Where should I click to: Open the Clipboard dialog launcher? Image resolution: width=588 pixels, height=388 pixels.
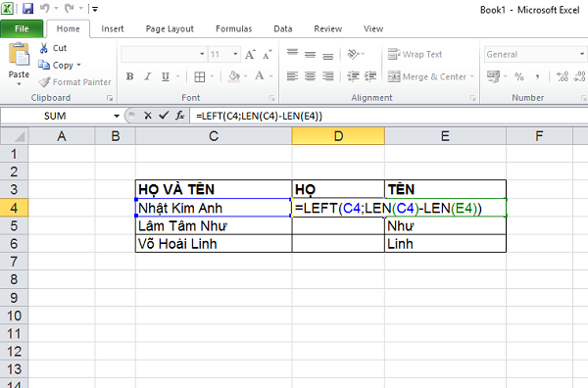click(110, 98)
